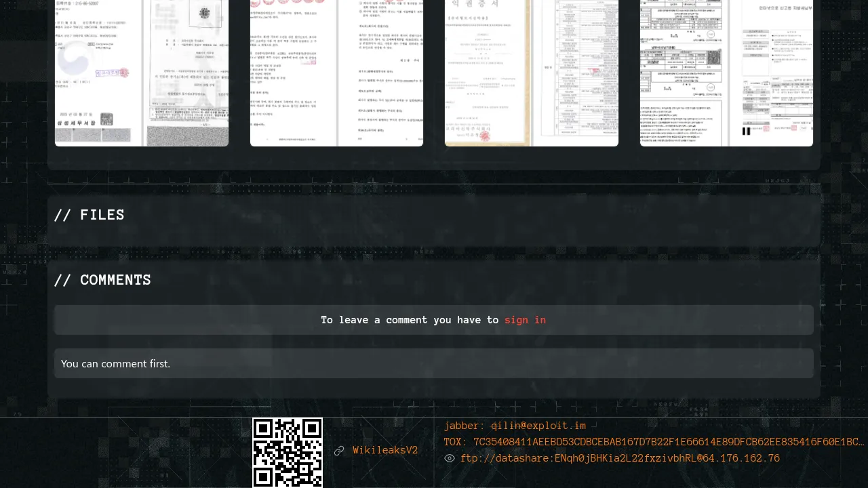Click the ftp datashare address
Viewport: 868px width, 488px height.
[x=620, y=459]
